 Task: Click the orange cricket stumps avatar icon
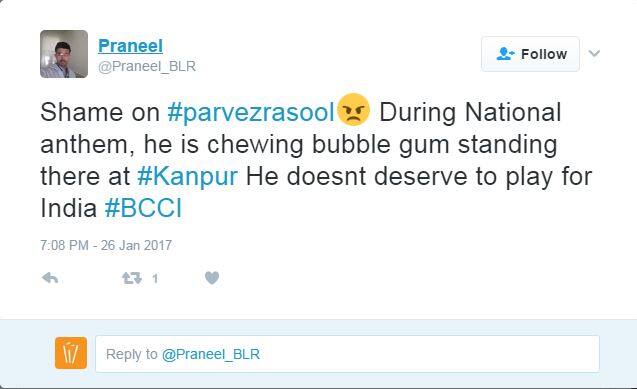71,353
